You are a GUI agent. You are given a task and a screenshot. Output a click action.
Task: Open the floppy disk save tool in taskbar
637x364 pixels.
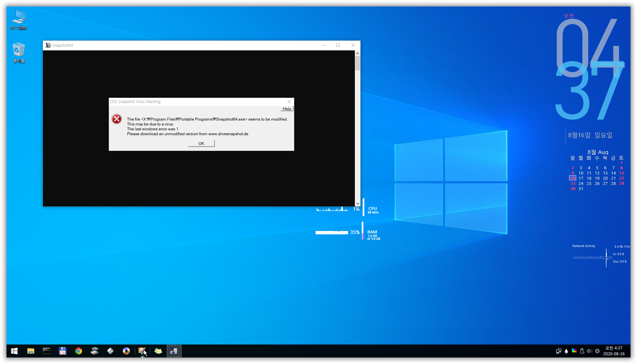tap(62, 351)
